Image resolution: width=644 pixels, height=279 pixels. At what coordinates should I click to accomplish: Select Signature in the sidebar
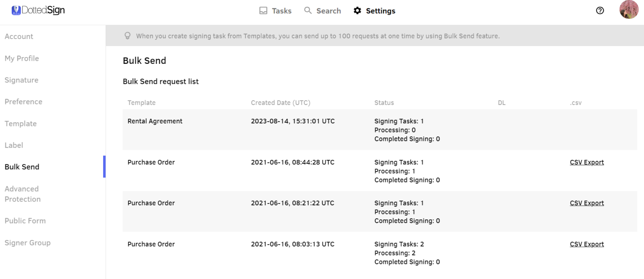[21, 80]
